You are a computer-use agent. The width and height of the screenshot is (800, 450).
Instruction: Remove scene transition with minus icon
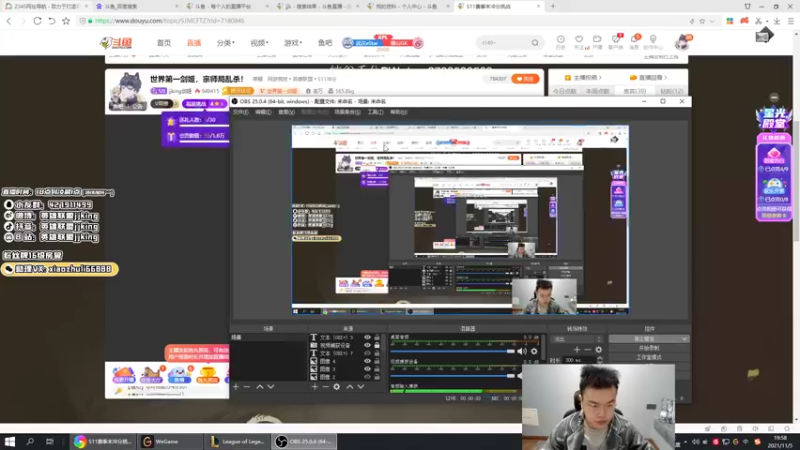tap(588, 349)
